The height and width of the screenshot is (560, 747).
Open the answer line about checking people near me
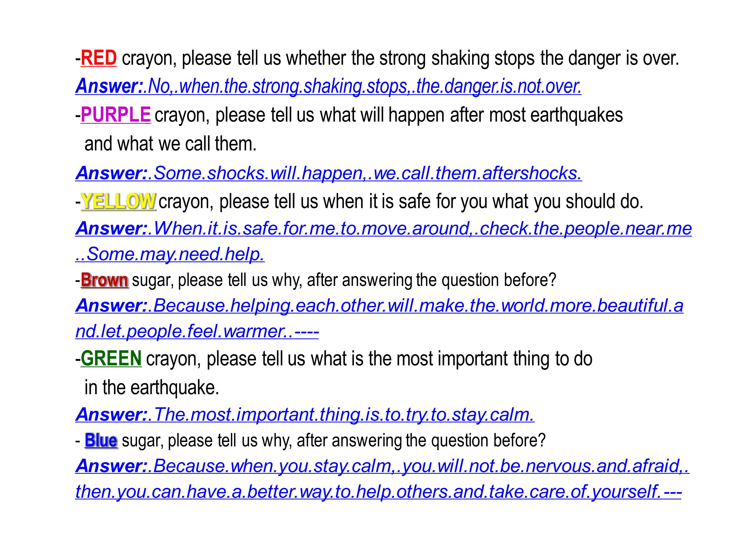384,229
